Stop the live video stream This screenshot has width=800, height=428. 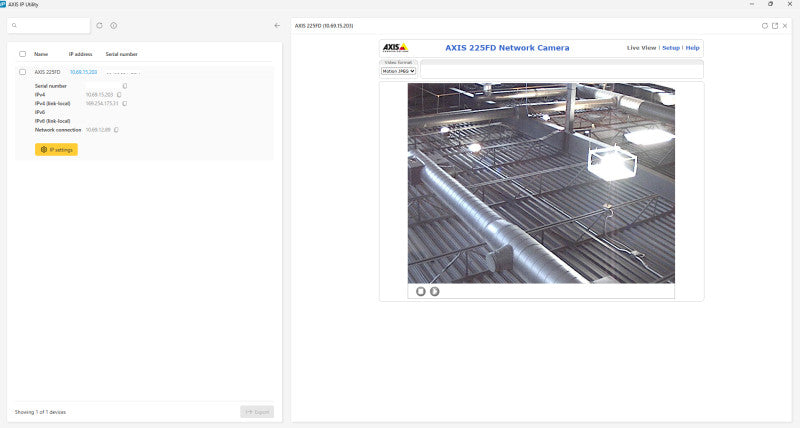click(420, 291)
